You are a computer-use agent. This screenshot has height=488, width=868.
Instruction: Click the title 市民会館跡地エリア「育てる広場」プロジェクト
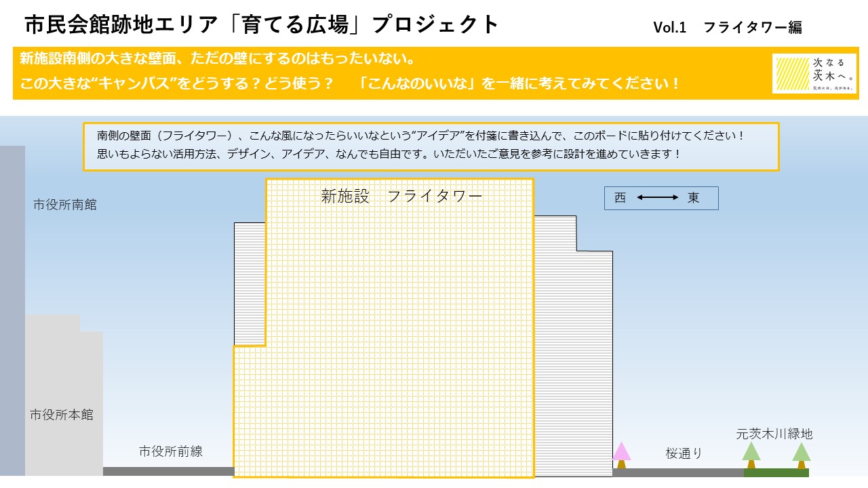[262, 25]
